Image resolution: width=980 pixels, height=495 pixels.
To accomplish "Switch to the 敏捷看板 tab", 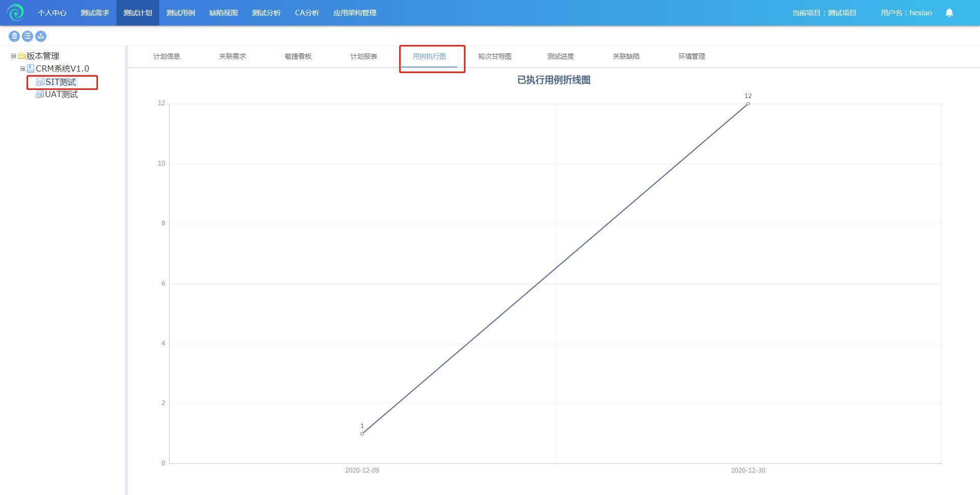I will (298, 56).
